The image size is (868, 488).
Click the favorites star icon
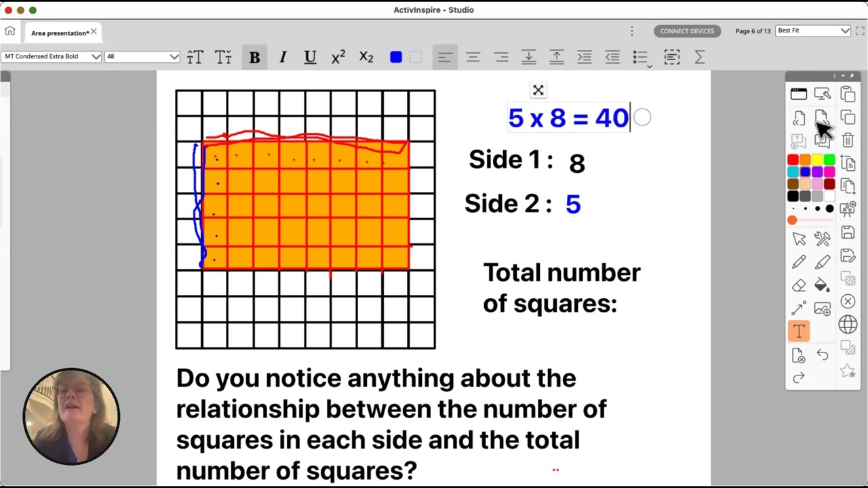[848, 371]
